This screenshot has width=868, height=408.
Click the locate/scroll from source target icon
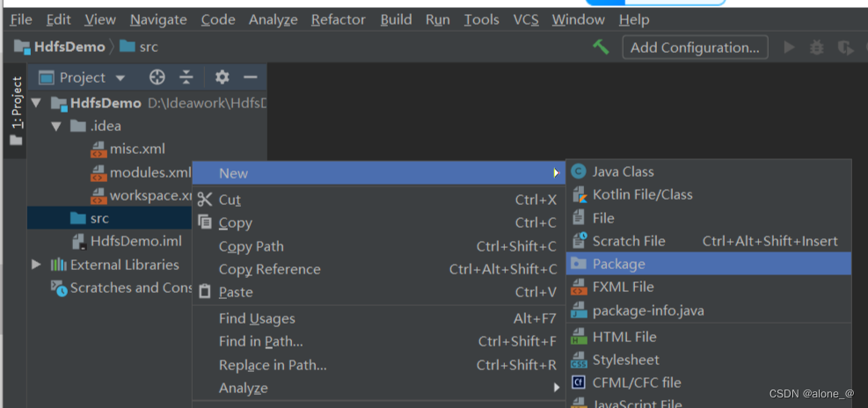157,77
